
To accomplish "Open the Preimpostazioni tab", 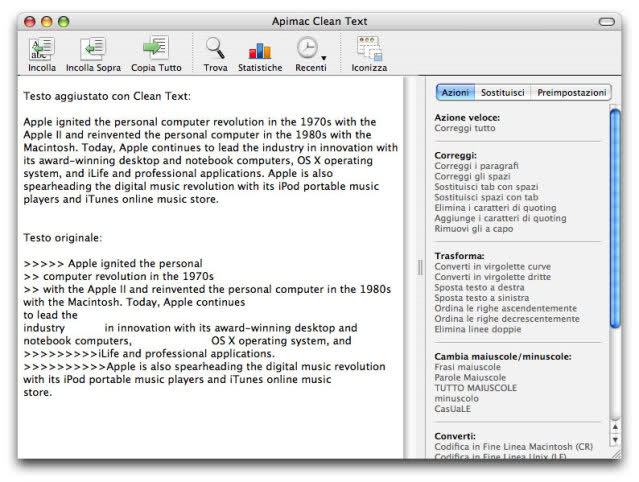I will [x=571, y=92].
